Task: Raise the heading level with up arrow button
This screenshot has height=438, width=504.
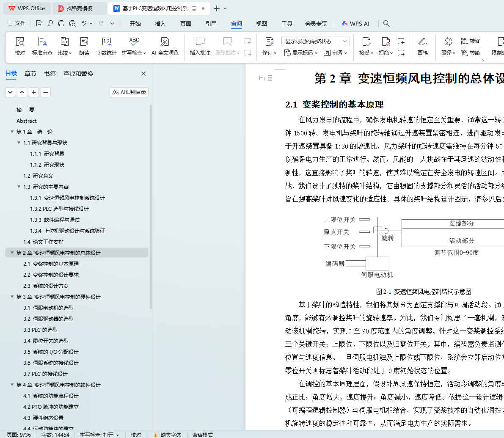Action: [22, 92]
